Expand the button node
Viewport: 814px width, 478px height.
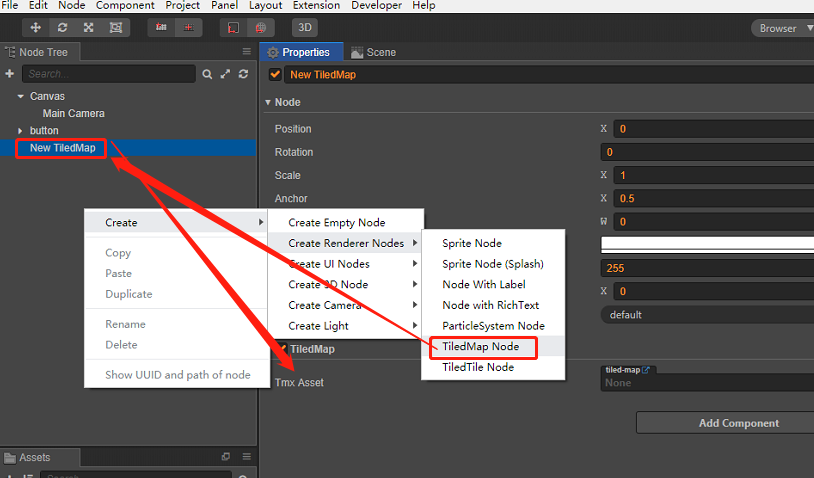tap(20, 131)
